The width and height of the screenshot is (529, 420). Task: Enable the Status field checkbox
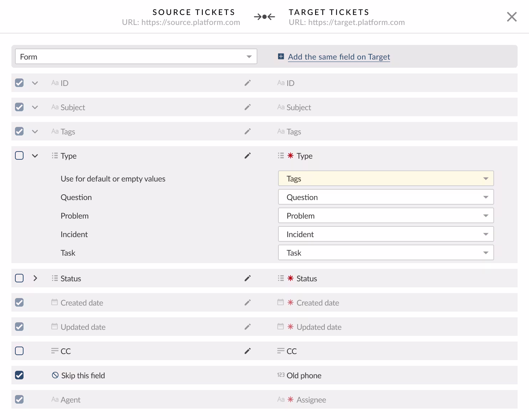pos(19,278)
